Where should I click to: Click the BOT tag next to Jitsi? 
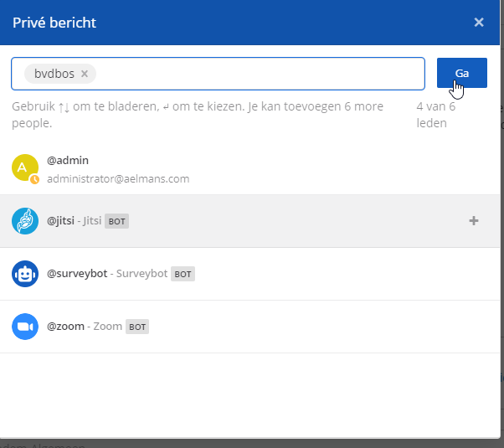click(x=116, y=221)
